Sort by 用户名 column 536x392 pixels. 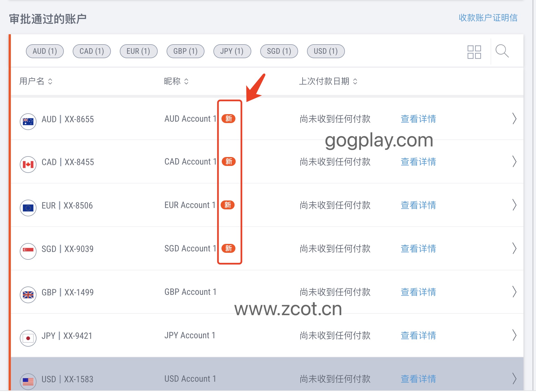36,81
